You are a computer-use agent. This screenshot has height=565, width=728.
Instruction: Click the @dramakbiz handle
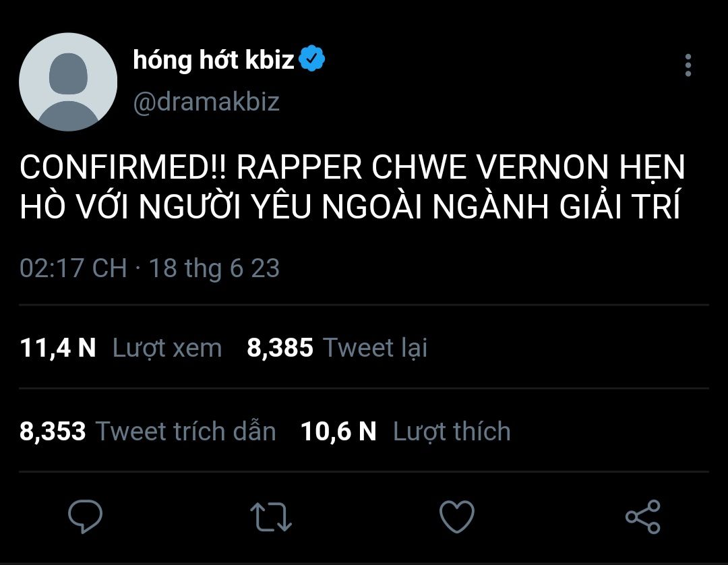206,102
